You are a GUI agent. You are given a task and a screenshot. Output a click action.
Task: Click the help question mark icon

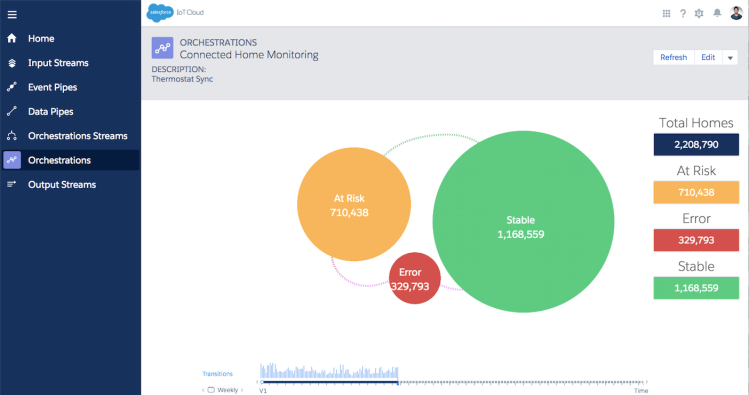[x=683, y=13]
